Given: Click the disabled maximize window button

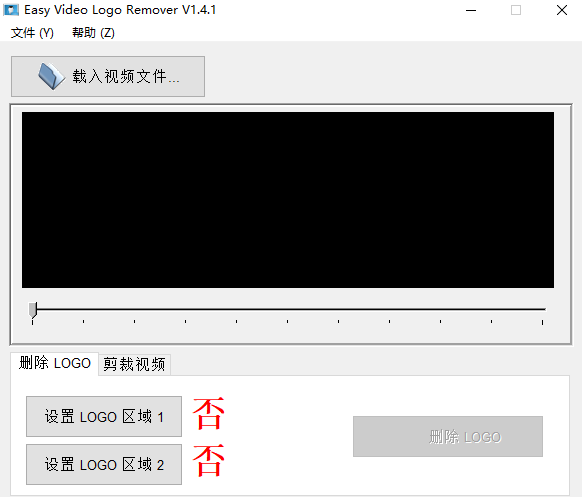Looking at the screenshot, I should (x=516, y=10).
